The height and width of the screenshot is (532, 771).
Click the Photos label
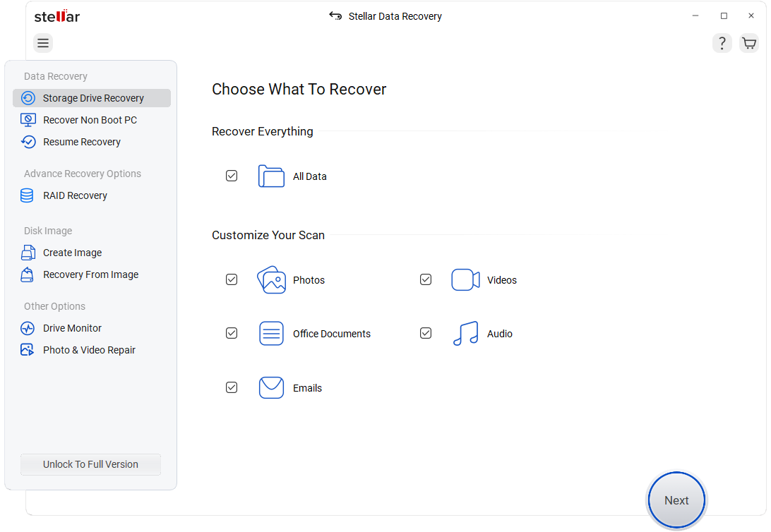click(x=309, y=280)
